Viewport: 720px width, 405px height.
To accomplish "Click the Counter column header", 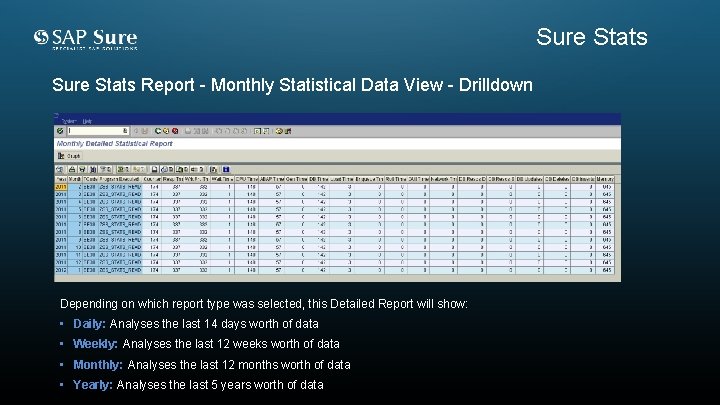I will 152,179.
